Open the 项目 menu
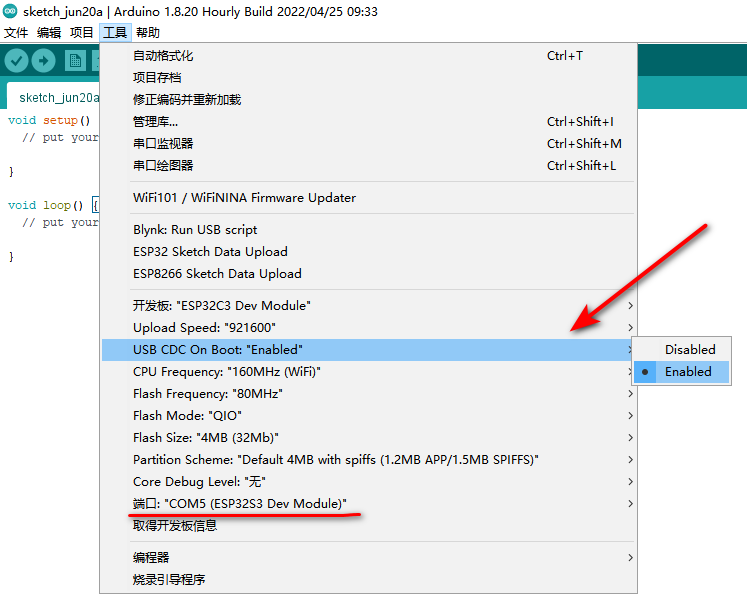 (x=81, y=32)
